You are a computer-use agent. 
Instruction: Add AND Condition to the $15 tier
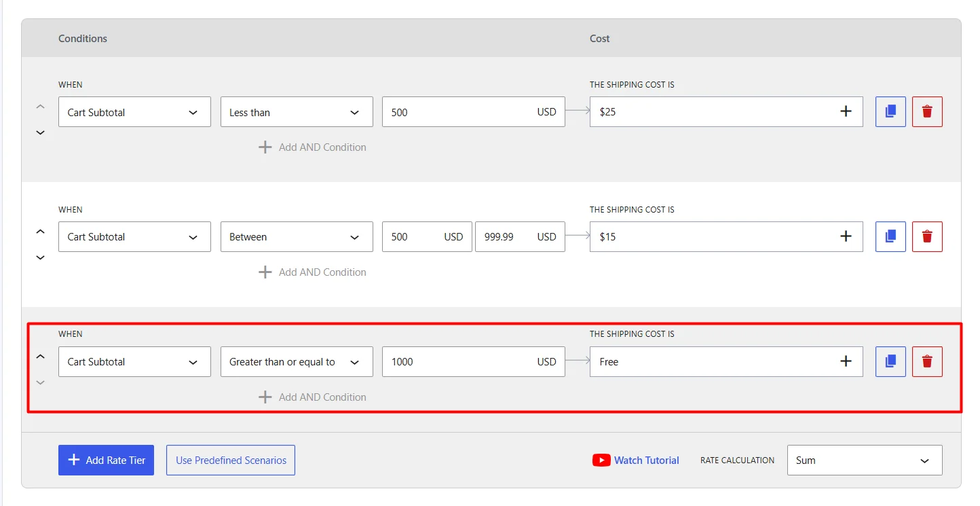click(x=312, y=272)
